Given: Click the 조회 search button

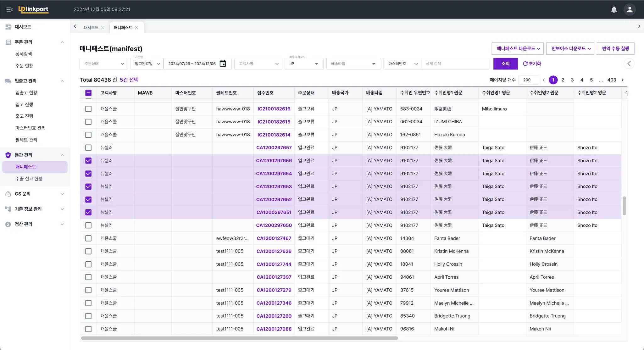Looking at the screenshot, I should tap(505, 64).
